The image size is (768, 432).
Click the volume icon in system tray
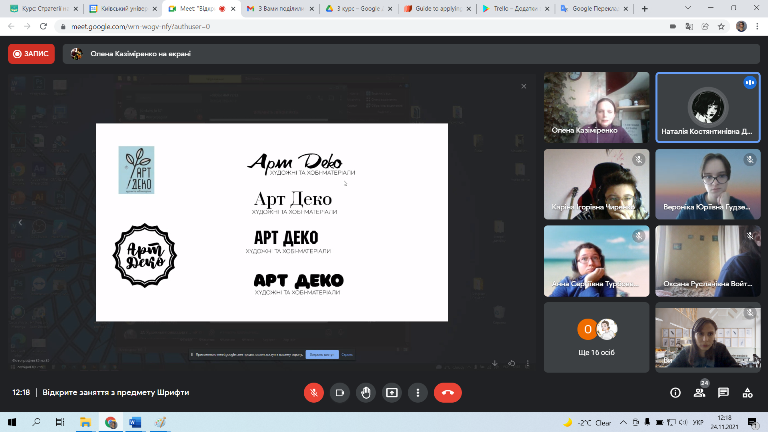point(683,422)
